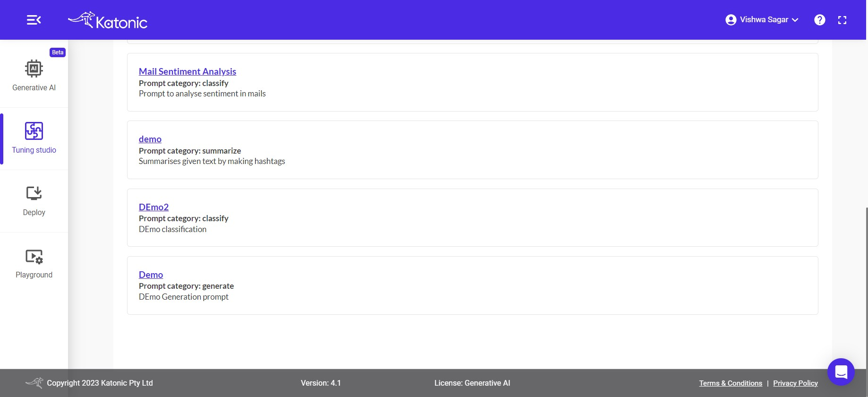This screenshot has height=397, width=868.
Task: Collapse the sidebar with hamburger icon
Action: coord(34,20)
